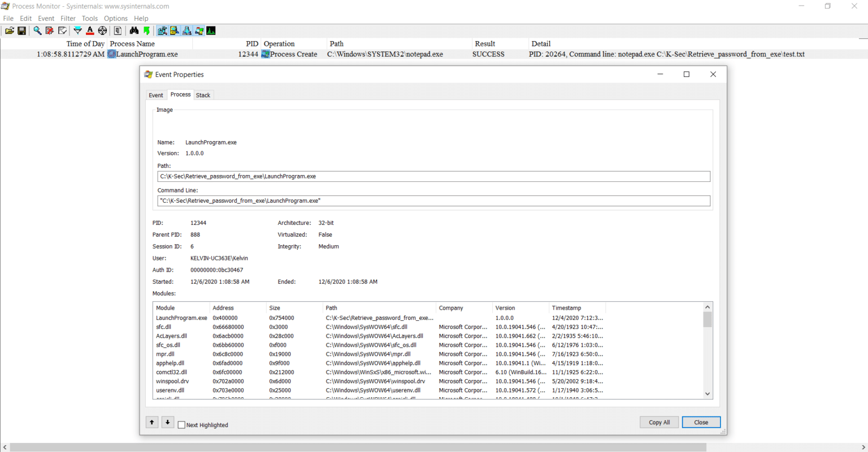Click the green Jump To Object icon
The width and height of the screenshot is (868, 452).
[x=146, y=31]
